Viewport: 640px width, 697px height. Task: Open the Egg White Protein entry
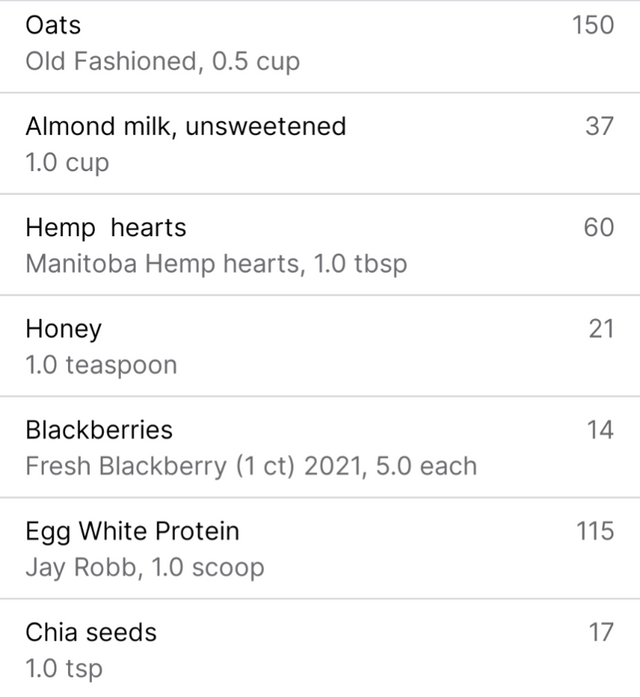tap(320, 548)
